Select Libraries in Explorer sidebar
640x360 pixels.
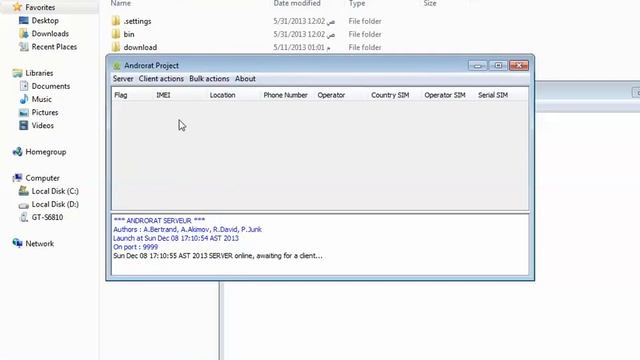click(x=39, y=73)
